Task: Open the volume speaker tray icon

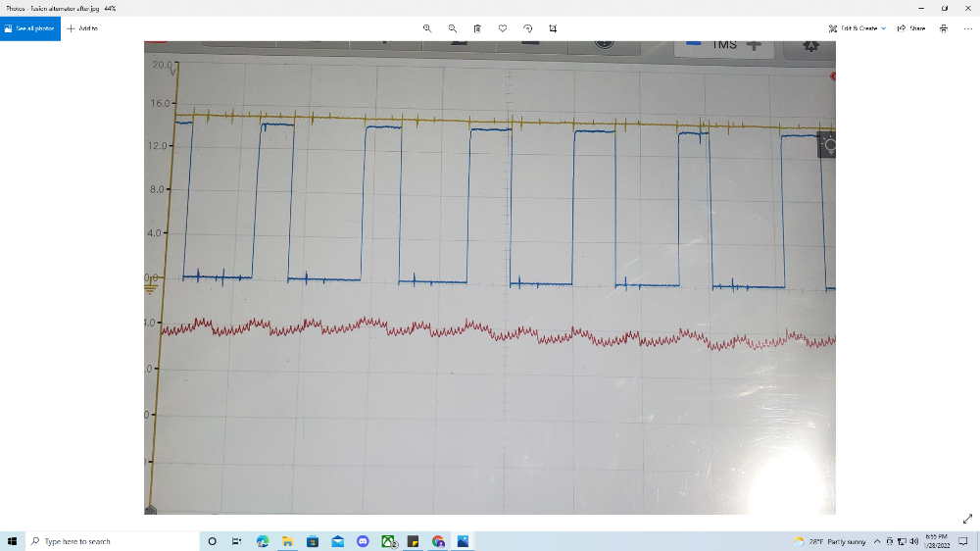Action: tap(913, 541)
